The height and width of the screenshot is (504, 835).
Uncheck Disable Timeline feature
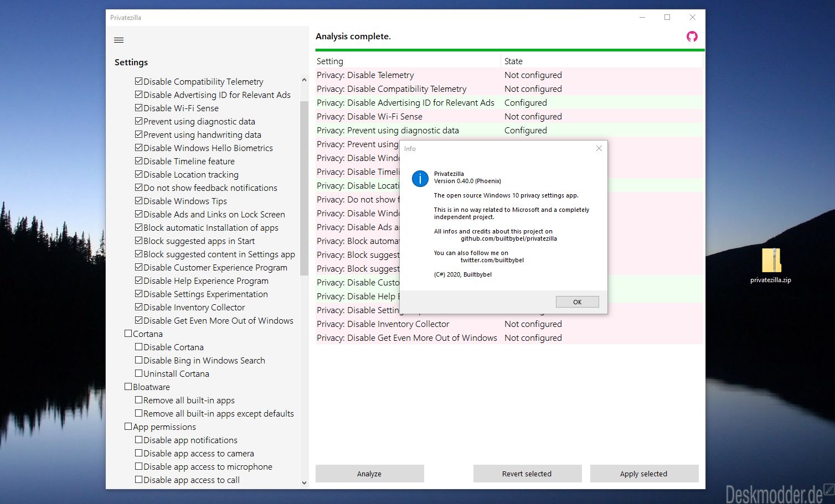[x=139, y=161]
